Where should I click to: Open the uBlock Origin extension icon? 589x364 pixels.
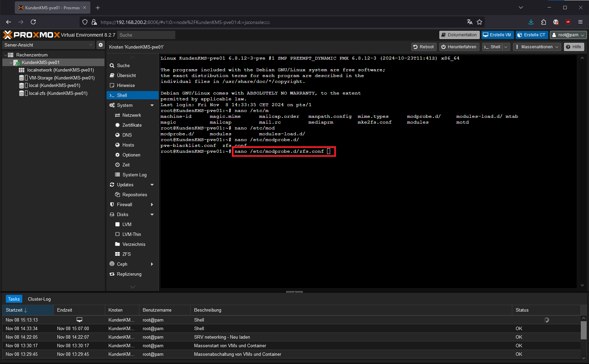(568, 22)
